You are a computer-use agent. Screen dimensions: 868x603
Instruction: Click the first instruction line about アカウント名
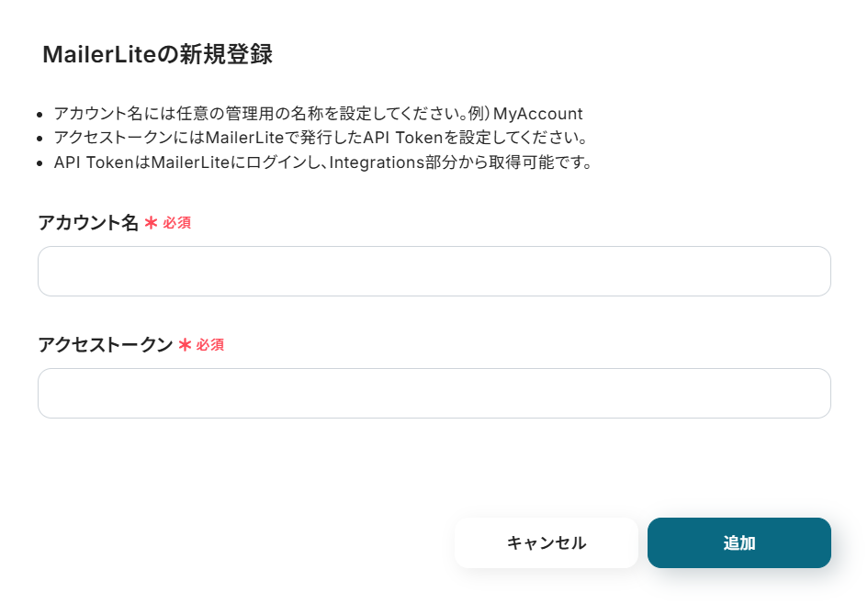(276, 114)
